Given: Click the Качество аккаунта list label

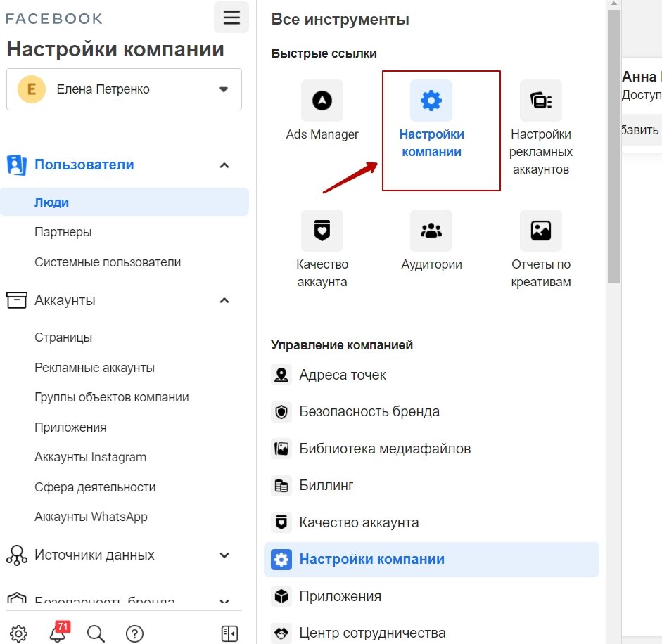Looking at the screenshot, I should point(359,522).
